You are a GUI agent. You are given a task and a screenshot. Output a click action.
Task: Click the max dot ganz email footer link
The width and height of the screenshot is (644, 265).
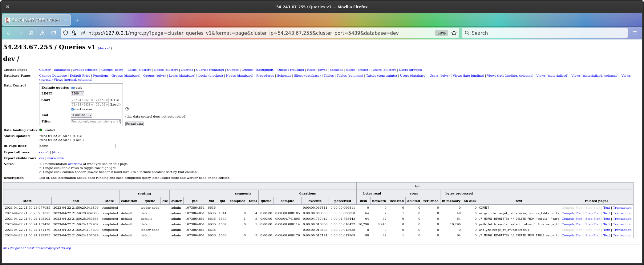click(37, 248)
